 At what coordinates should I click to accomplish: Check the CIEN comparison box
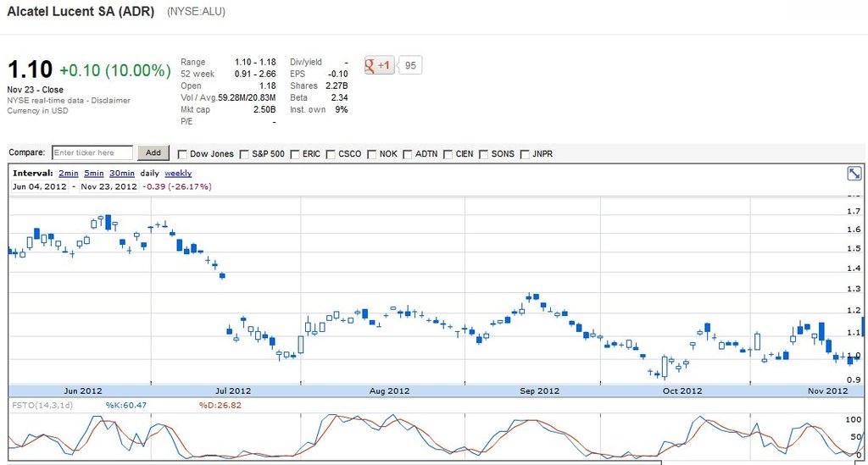click(448, 154)
